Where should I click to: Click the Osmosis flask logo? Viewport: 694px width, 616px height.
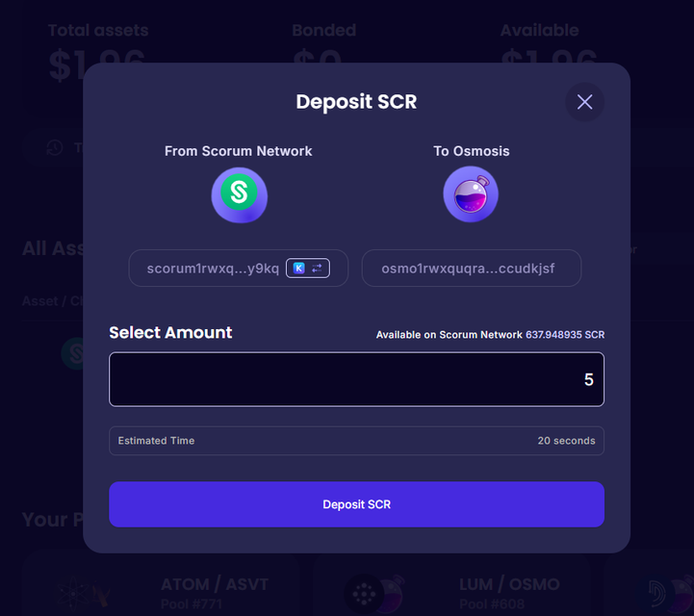tap(471, 194)
